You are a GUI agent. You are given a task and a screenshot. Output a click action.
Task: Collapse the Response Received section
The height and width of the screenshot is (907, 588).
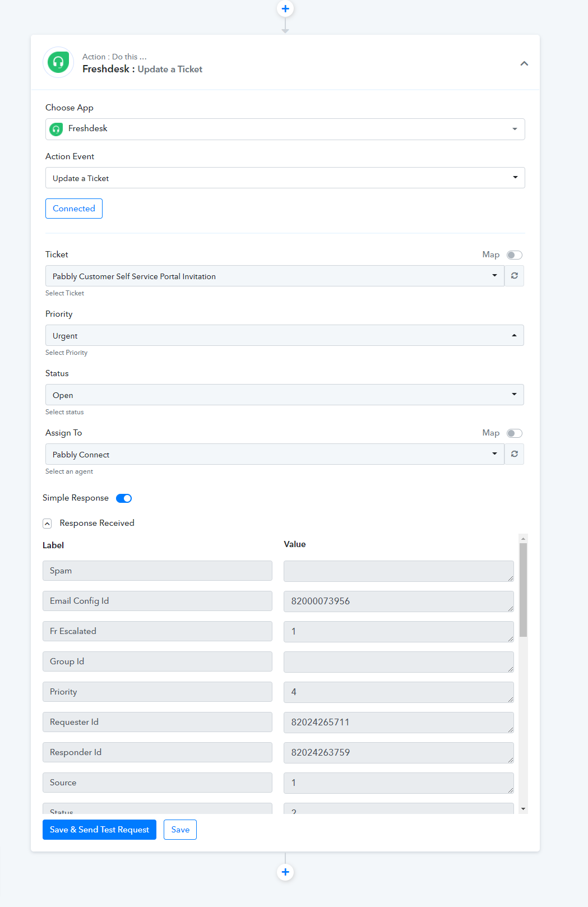[x=47, y=524]
